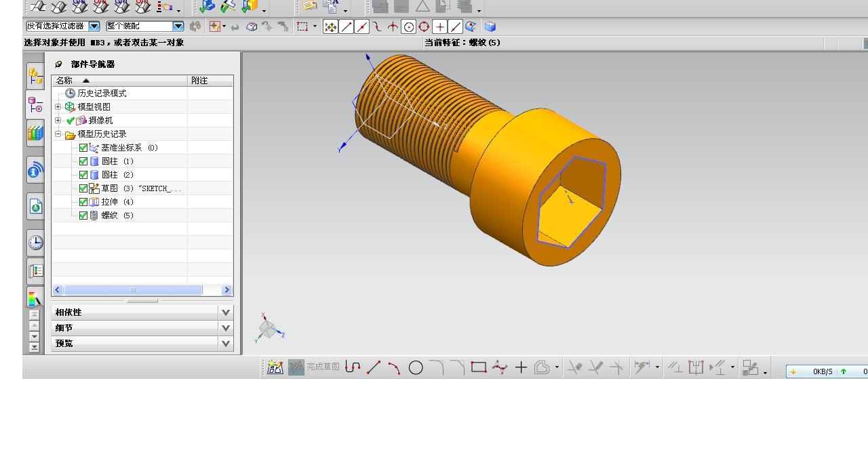Select the sketch Rectangle tool
Image resolution: width=868 pixels, height=465 pixels.
click(x=479, y=367)
